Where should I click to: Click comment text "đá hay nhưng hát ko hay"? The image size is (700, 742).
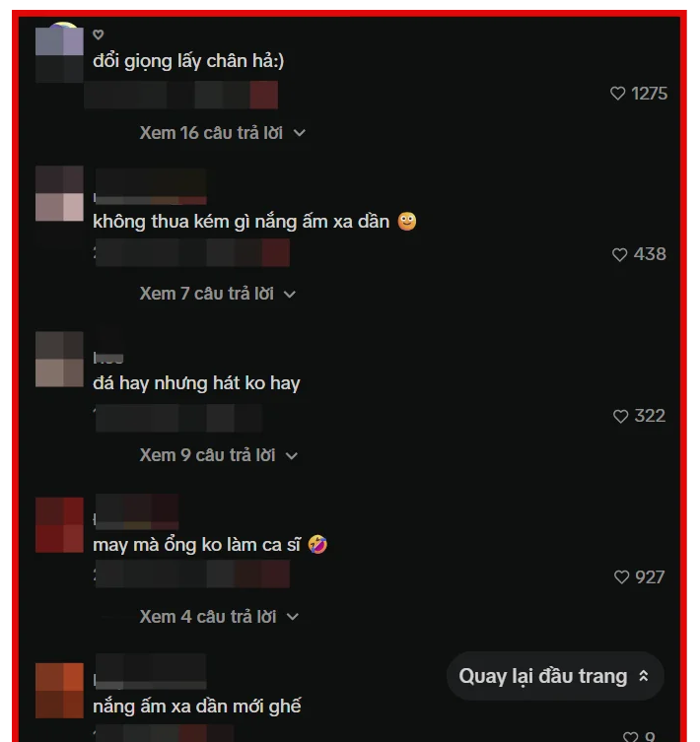(196, 383)
